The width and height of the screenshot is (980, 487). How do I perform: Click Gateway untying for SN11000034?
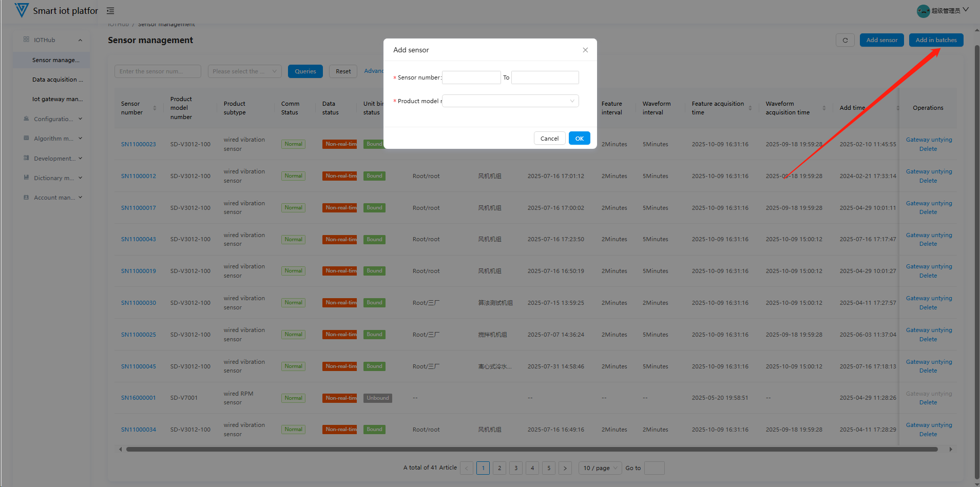coord(929,425)
